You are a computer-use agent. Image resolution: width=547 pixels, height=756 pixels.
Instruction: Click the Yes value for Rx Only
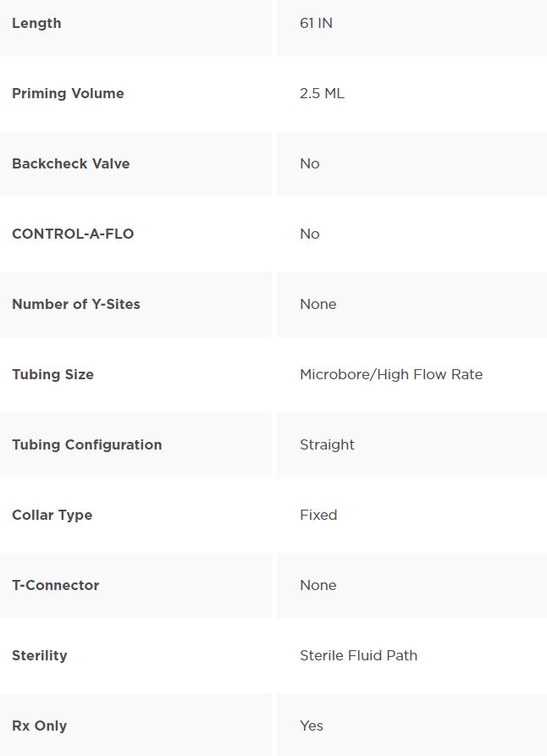click(312, 726)
